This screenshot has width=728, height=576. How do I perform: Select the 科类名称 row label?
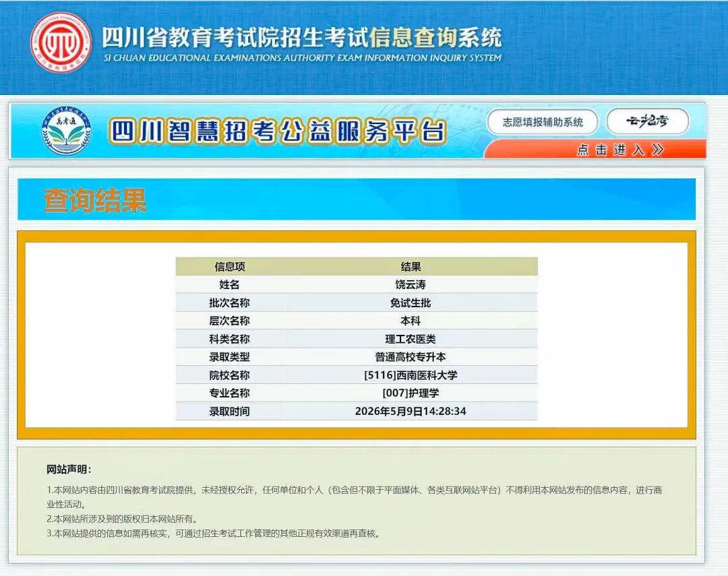point(229,339)
